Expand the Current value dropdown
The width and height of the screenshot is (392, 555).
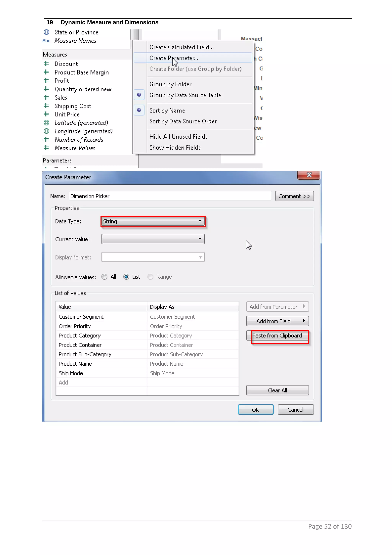coord(153,239)
